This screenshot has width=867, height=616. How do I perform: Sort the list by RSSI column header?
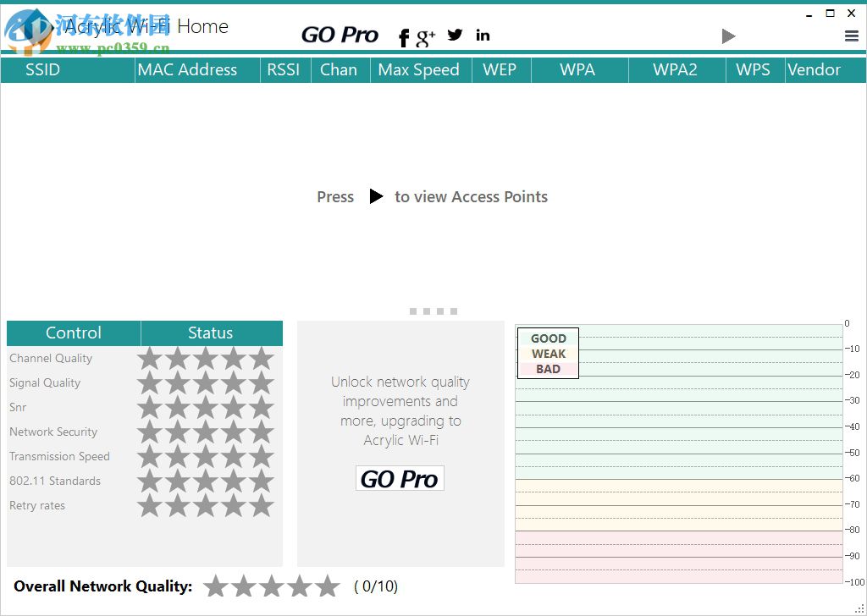pos(284,69)
